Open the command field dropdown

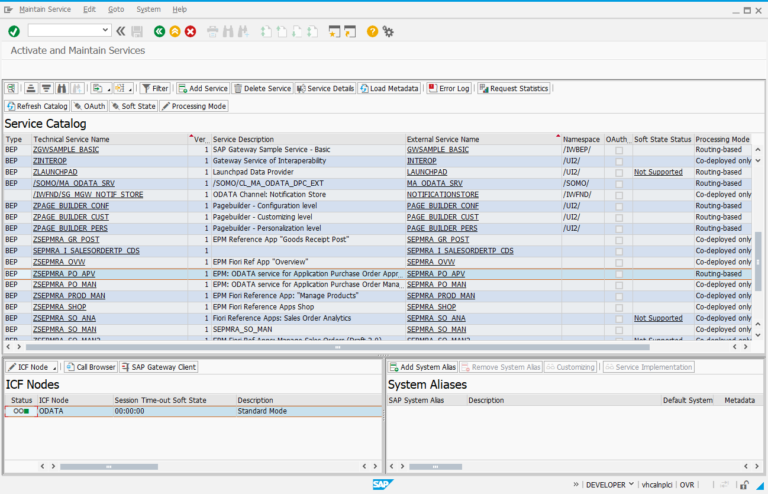coord(105,31)
